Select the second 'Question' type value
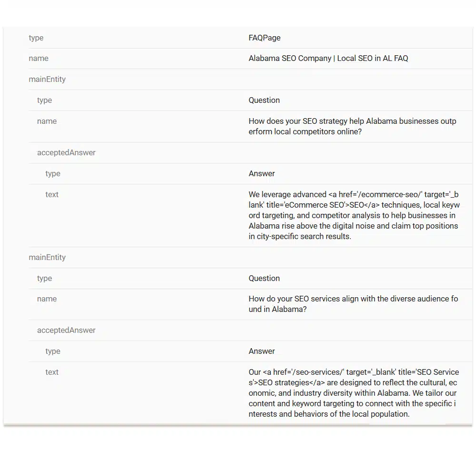Screen dimensions: 476x451 264,279
